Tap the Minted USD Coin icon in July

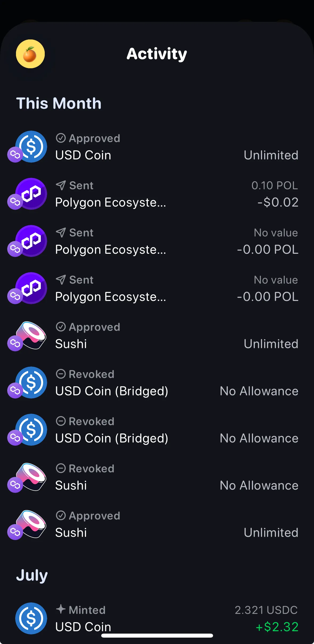click(x=31, y=618)
